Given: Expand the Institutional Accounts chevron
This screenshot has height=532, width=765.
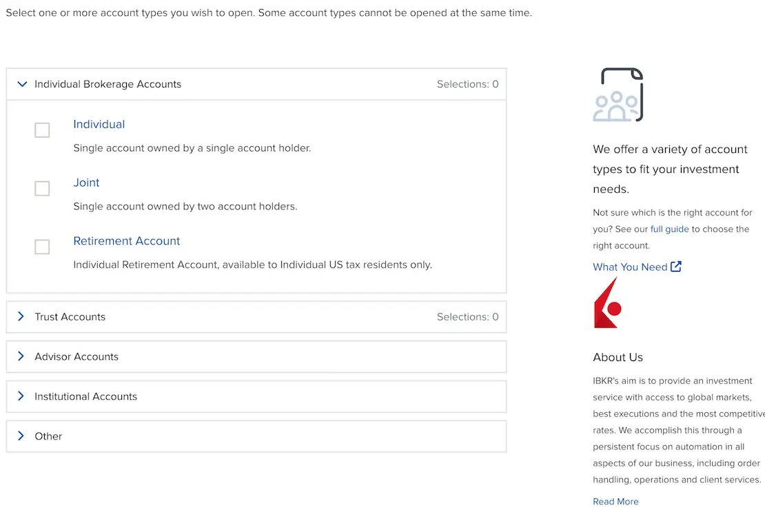Looking at the screenshot, I should [21, 396].
